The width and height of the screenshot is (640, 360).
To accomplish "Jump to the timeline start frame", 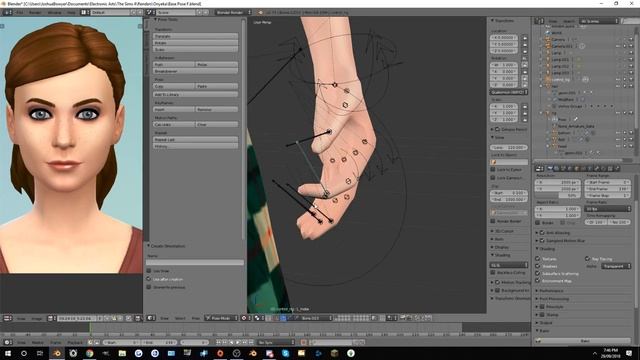I will (218, 342).
